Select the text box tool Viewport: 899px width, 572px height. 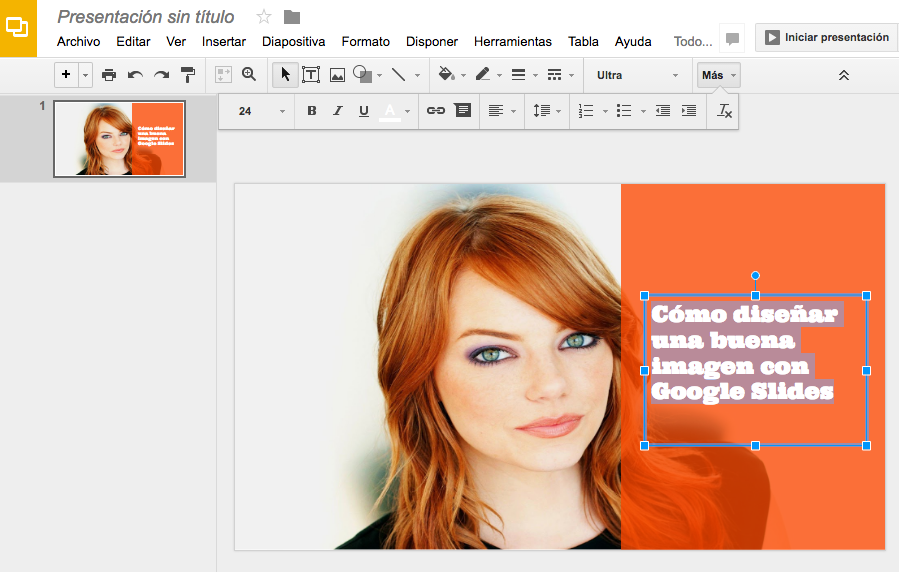pyautogui.click(x=311, y=75)
